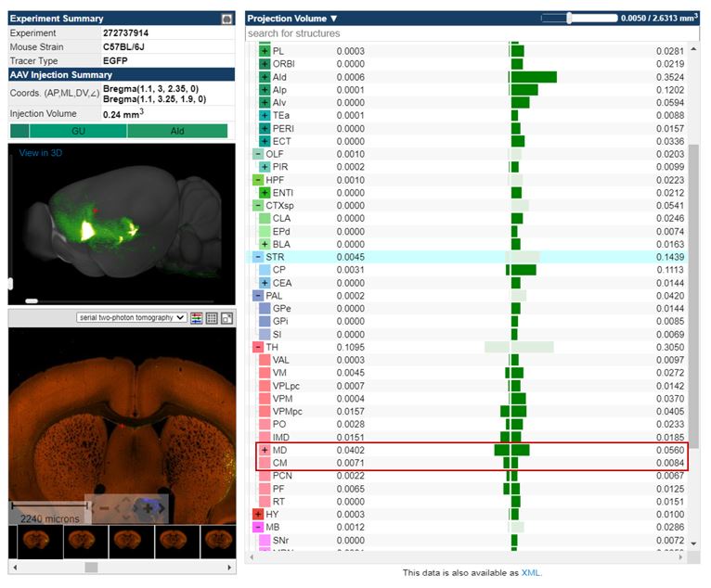The width and height of the screenshot is (711, 588).
Task: Expand the MD thalamus structure
Action: (265, 450)
